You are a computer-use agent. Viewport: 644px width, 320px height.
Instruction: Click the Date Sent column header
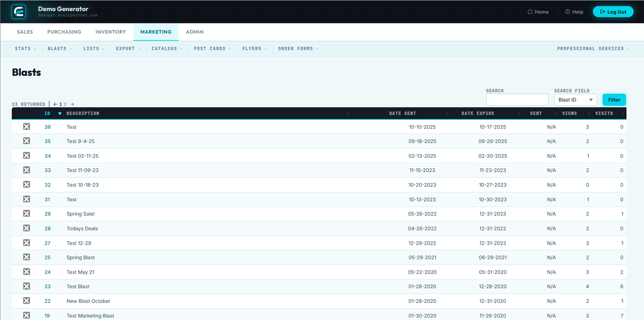point(402,114)
